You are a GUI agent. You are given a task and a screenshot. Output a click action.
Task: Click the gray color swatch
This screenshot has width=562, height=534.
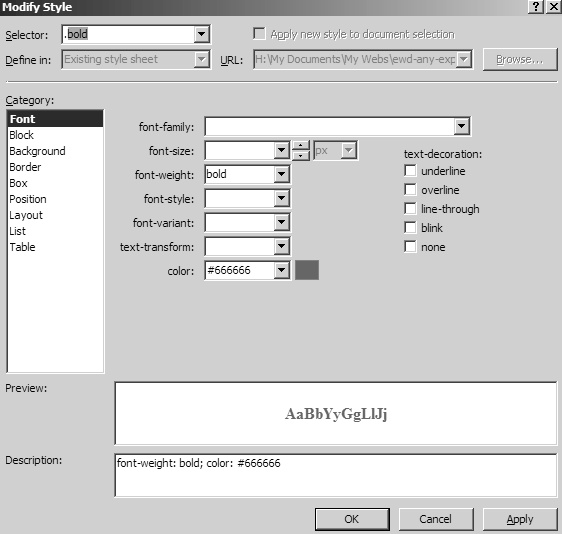point(307,270)
